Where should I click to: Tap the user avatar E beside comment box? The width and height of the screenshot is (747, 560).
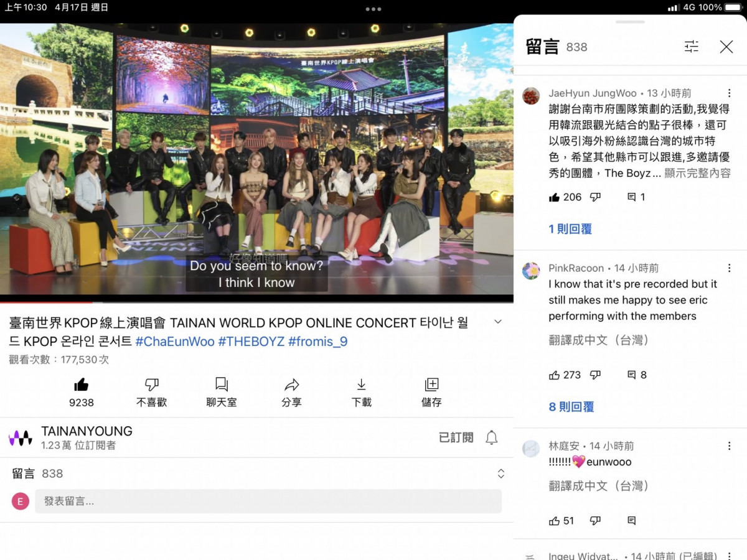21,502
